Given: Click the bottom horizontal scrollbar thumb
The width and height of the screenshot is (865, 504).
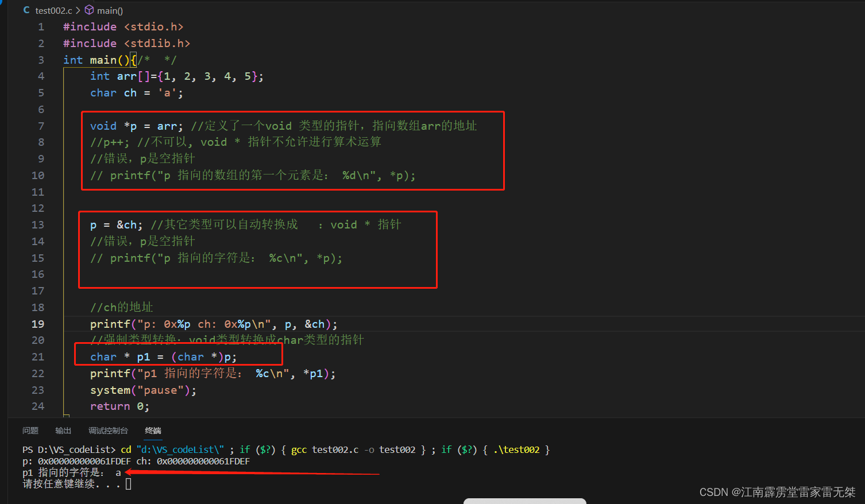Looking at the screenshot, I should coord(525,501).
